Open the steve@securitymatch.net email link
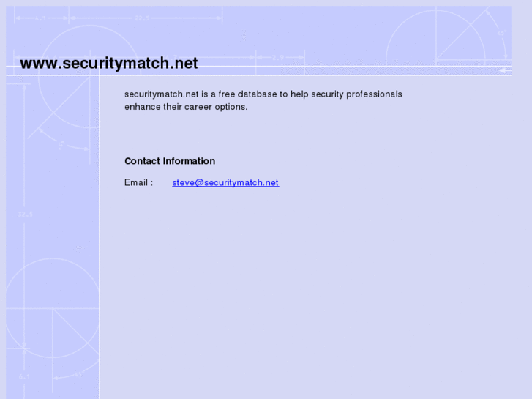This screenshot has height=399, width=532. coord(225,183)
